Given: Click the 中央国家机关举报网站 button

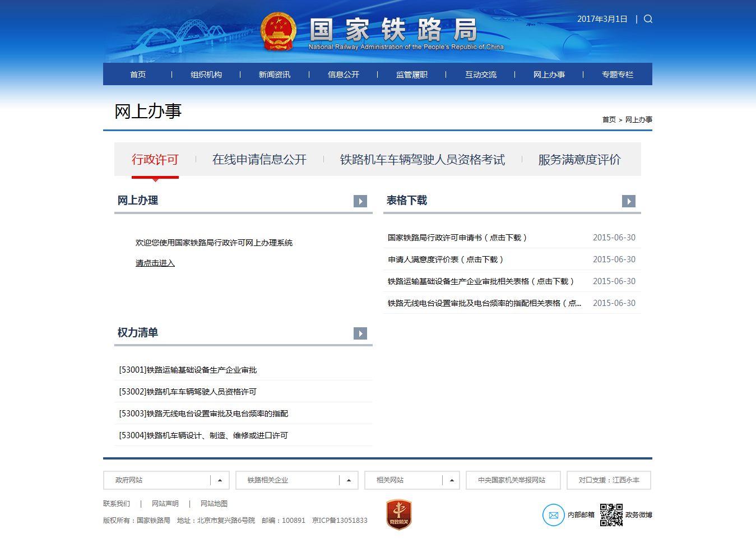Looking at the screenshot, I should [x=513, y=480].
